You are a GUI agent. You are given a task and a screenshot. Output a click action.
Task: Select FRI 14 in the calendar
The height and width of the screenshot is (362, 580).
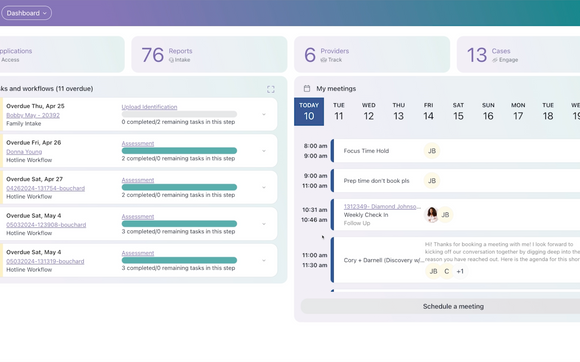click(x=428, y=112)
